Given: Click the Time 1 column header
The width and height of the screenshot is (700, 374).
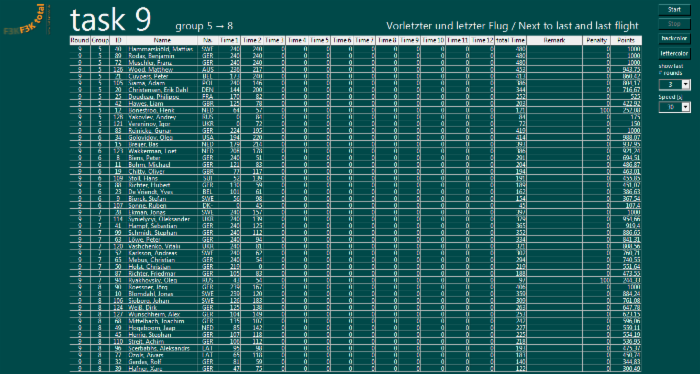Looking at the screenshot, I should (229, 40).
